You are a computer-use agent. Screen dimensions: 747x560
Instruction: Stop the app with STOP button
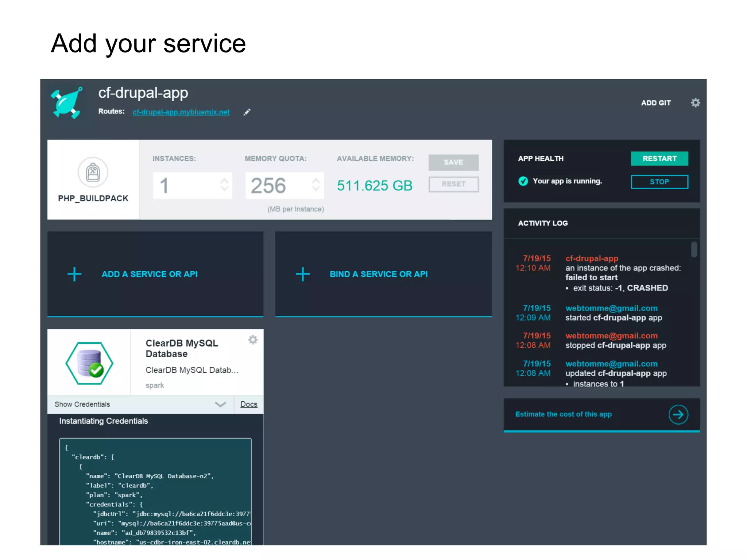659,182
